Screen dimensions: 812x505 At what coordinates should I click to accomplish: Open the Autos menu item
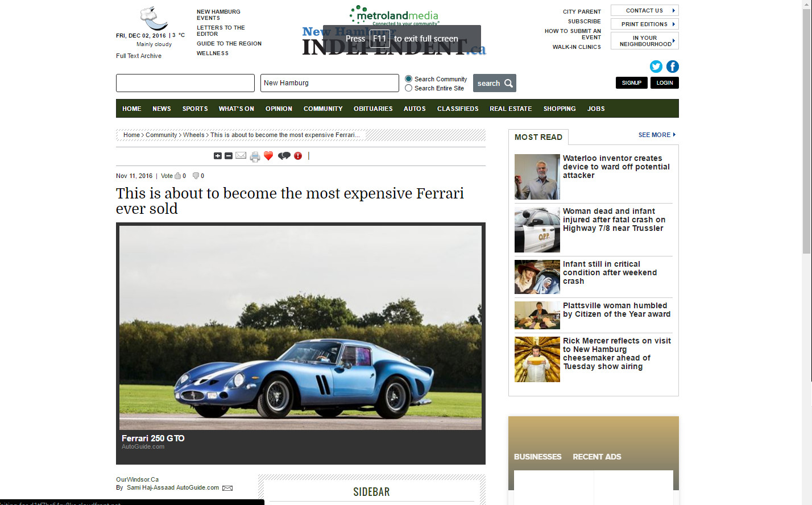click(415, 109)
